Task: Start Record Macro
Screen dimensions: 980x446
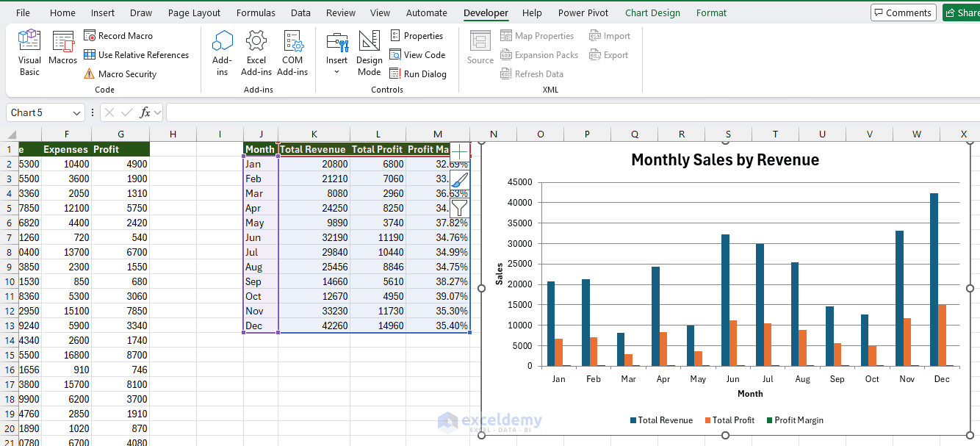Action: pos(118,35)
